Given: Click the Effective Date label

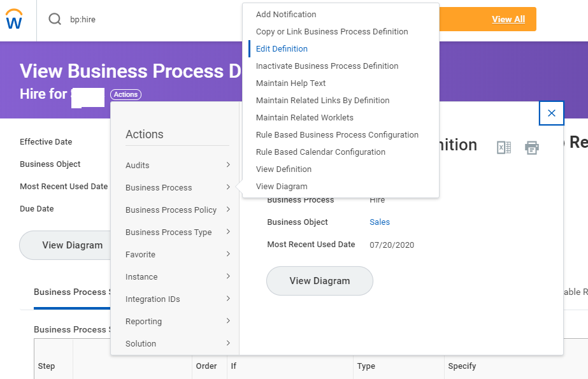Looking at the screenshot, I should pyautogui.click(x=46, y=141).
